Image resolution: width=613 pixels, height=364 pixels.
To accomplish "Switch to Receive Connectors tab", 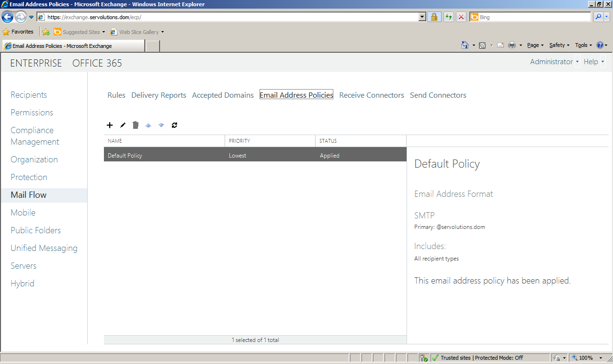I will coord(372,95).
